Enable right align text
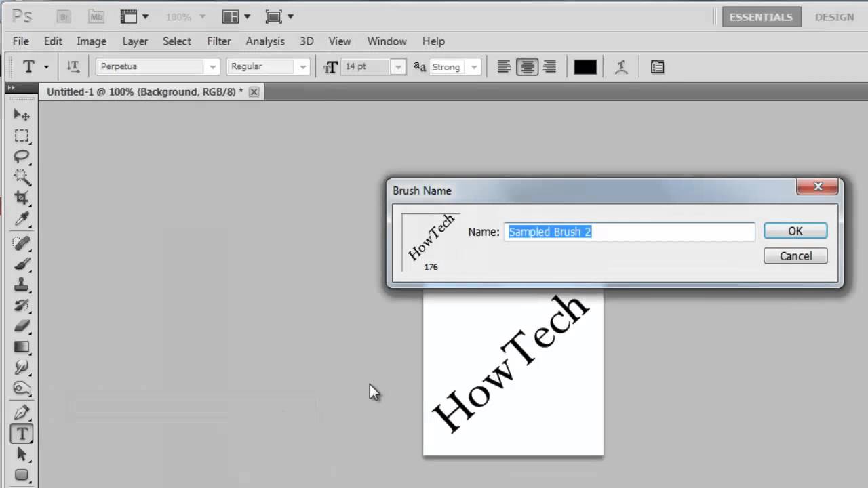Screen dimensions: 868x488 click(550, 66)
